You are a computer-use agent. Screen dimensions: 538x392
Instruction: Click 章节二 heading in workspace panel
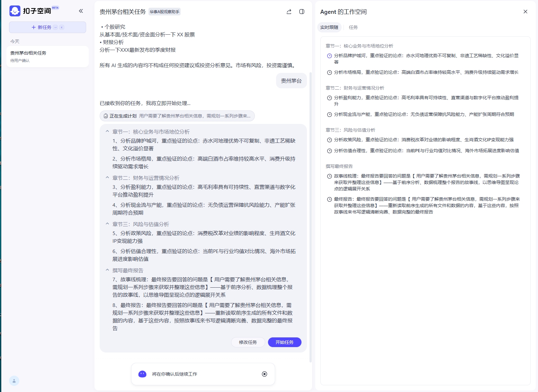click(x=355, y=88)
